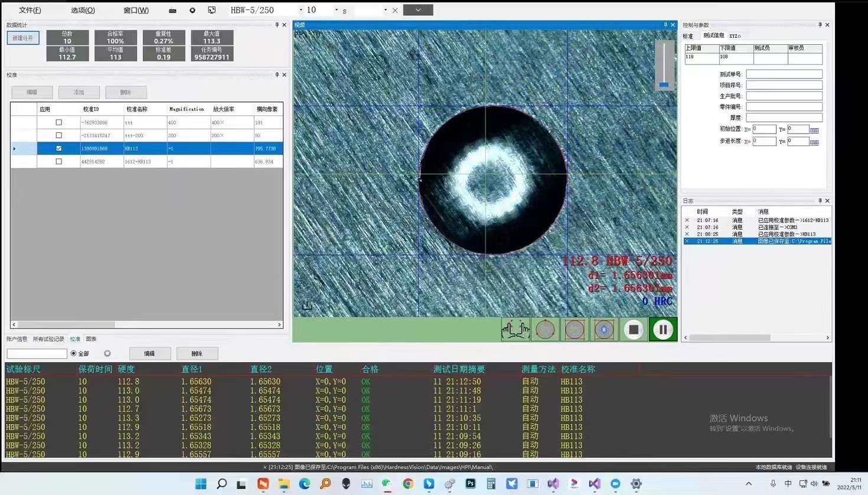Image resolution: width=868 pixels, height=495 pixels.
Task: Click the 新建任务 button
Action: coord(23,38)
